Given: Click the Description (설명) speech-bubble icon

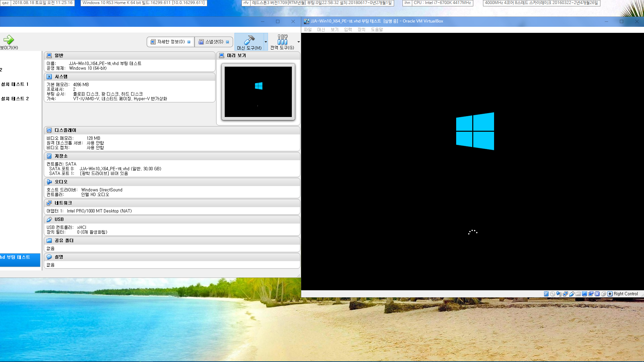Looking at the screenshot, I should click(49, 257).
